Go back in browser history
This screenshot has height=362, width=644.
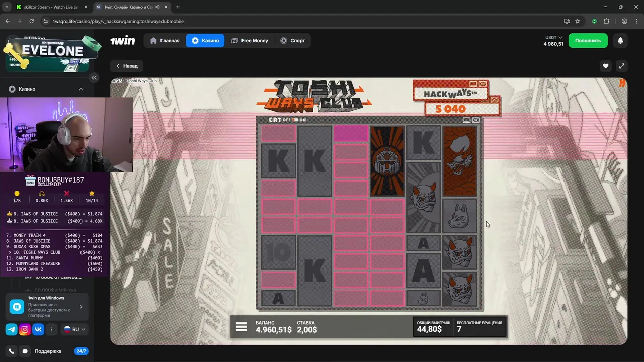point(8,21)
